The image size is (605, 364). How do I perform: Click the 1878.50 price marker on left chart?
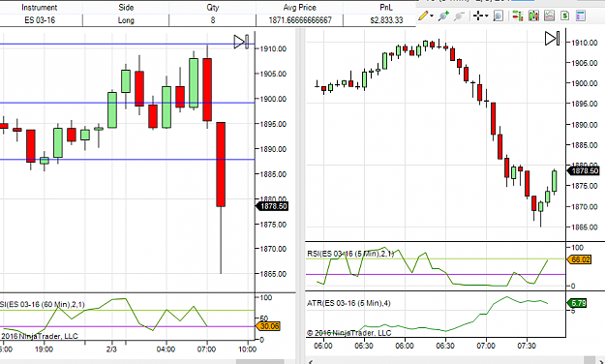(x=272, y=206)
